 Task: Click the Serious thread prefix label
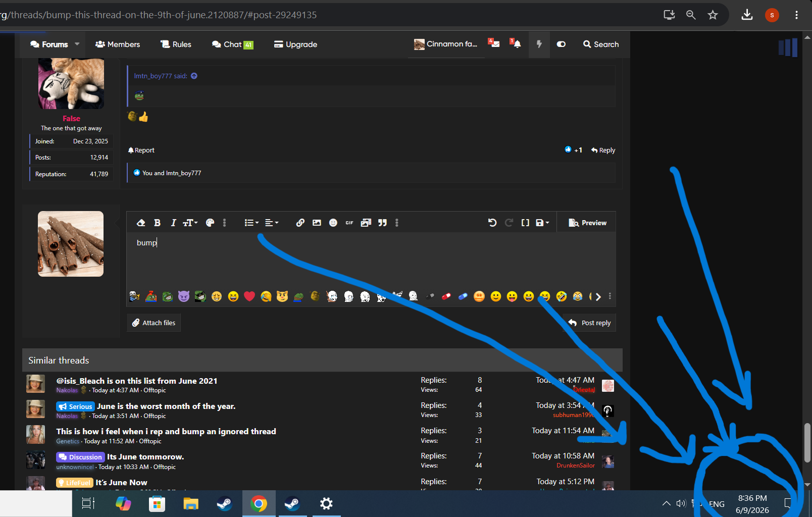75,406
